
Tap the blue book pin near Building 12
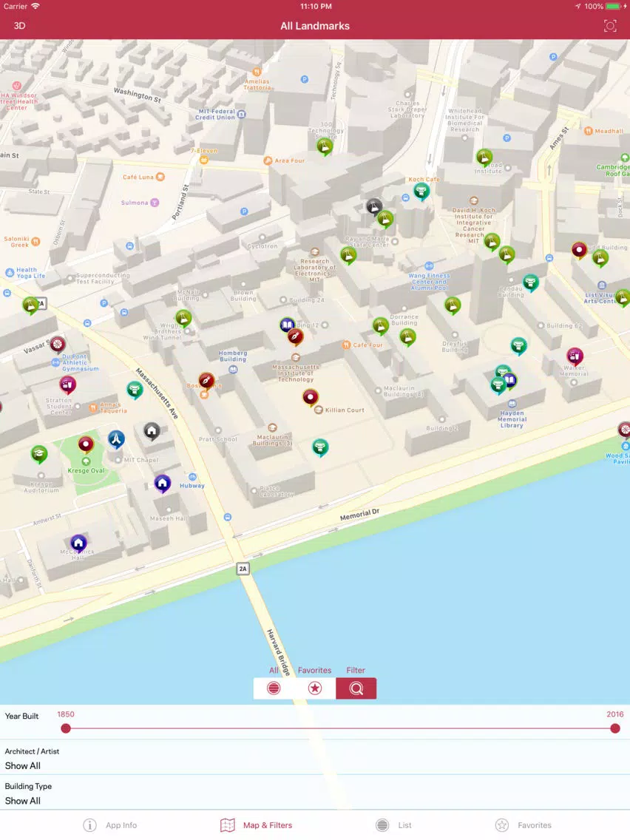point(287,324)
